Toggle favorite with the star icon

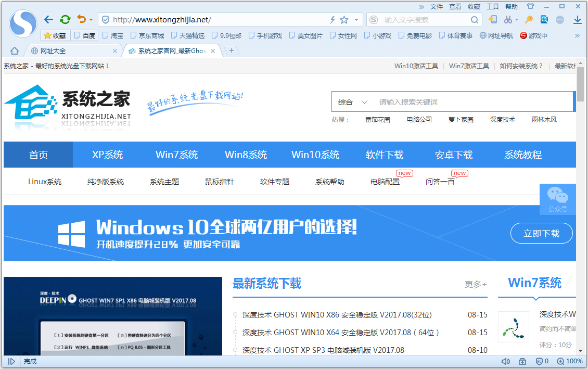tap(344, 19)
